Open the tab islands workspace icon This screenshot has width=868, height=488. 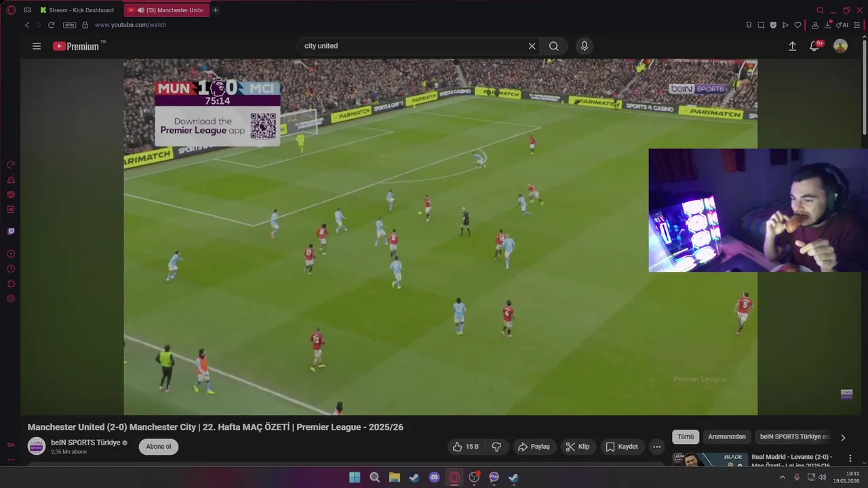[x=27, y=10]
